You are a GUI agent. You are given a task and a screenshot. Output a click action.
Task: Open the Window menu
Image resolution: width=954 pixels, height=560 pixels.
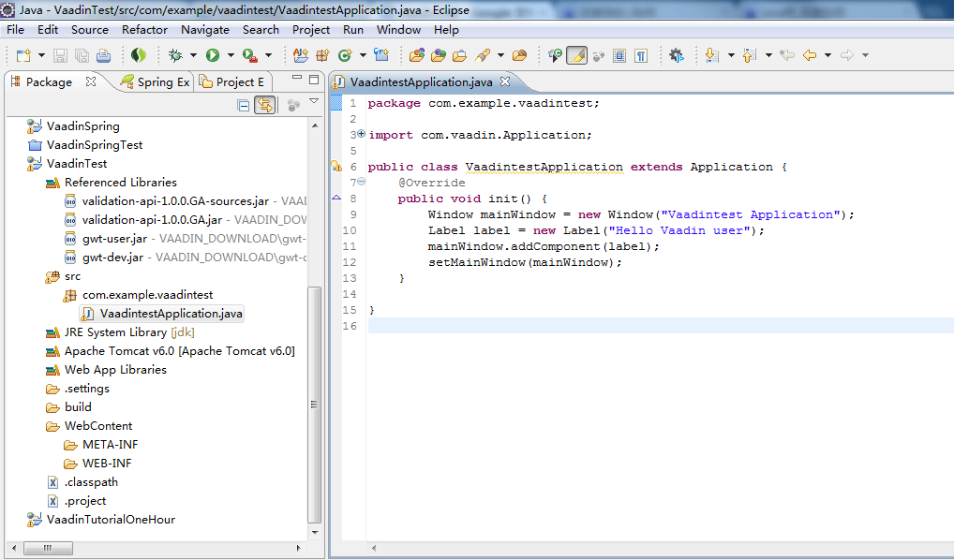(x=398, y=30)
